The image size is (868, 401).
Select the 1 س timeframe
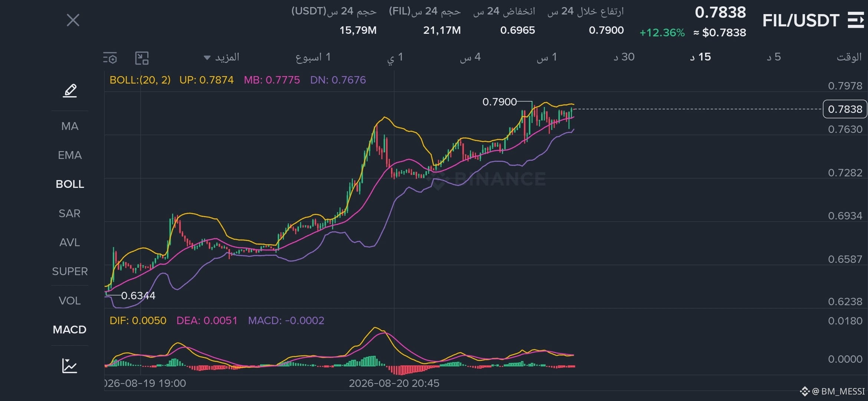[x=547, y=57]
